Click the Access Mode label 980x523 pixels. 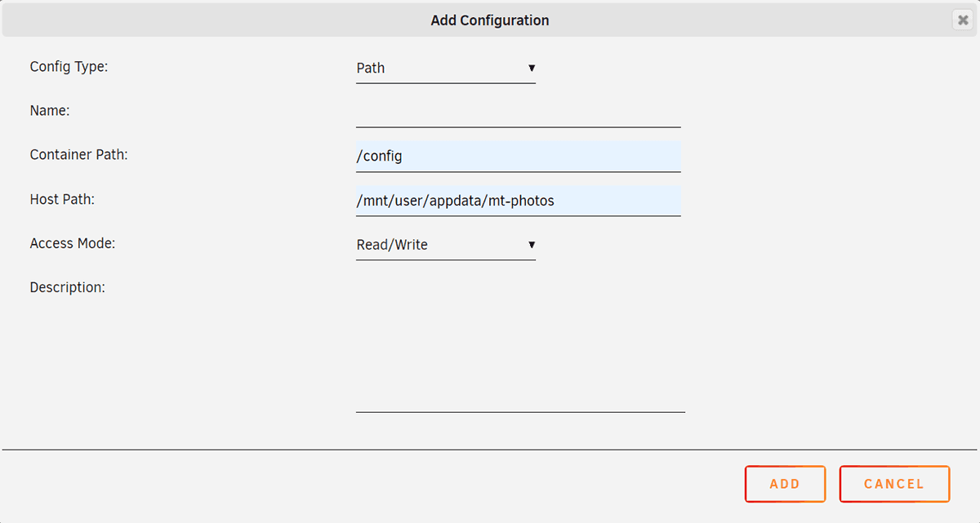(72, 243)
